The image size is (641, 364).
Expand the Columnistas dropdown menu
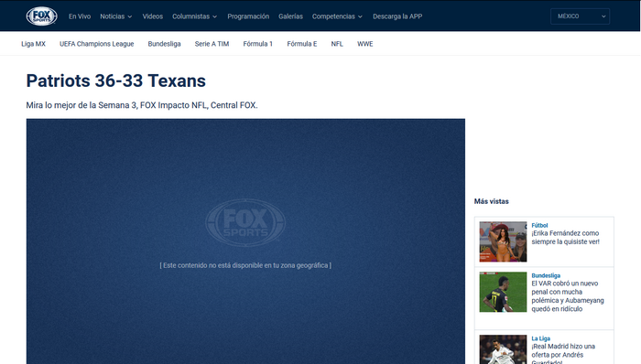194,16
